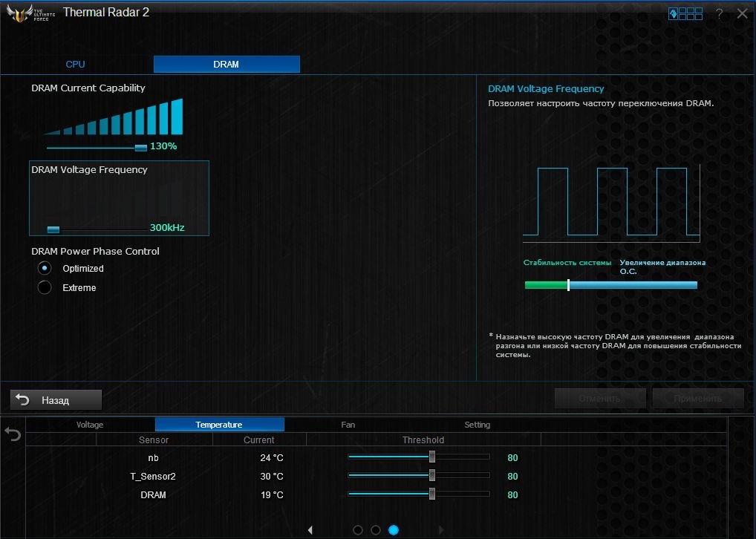Click the 130% capability value
This screenshot has height=539, width=756.
click(163, 146)
